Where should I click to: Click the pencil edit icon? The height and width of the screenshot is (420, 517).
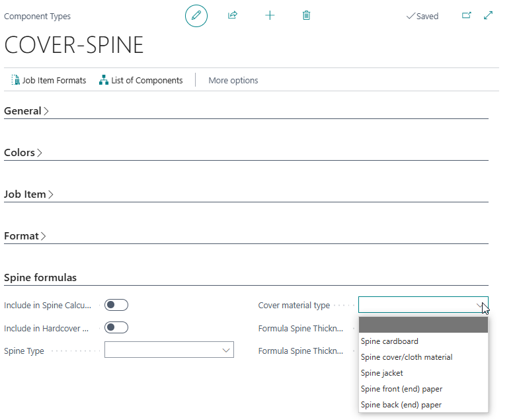click(x=196, y=15)
